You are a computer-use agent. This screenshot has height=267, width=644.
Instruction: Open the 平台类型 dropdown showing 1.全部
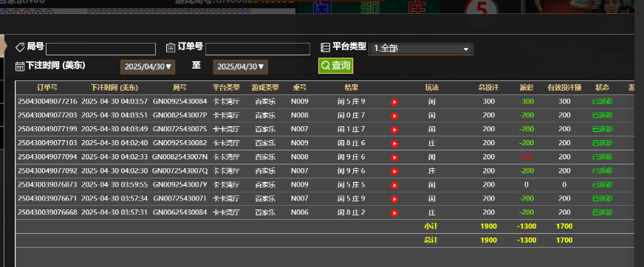(421, 49)
